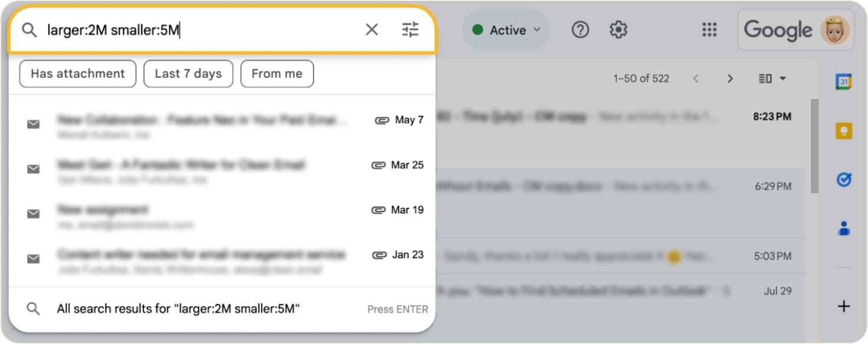Open Gmail help menu

tap(580, 29)
